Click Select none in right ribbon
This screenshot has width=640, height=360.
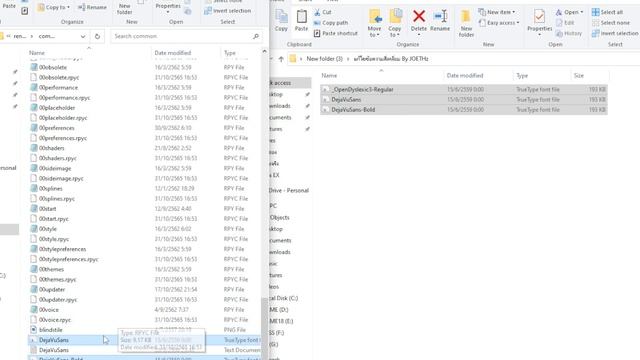[x=611, y=23]
